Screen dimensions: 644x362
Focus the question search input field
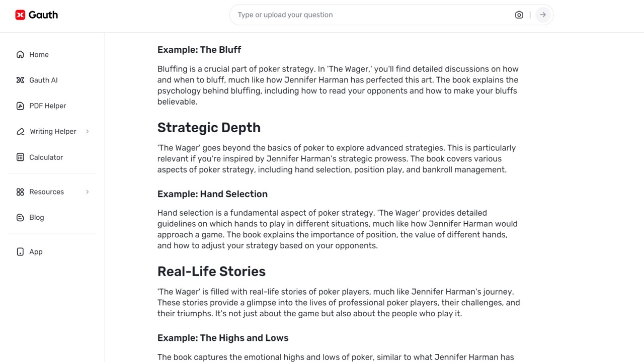point(372,15)
